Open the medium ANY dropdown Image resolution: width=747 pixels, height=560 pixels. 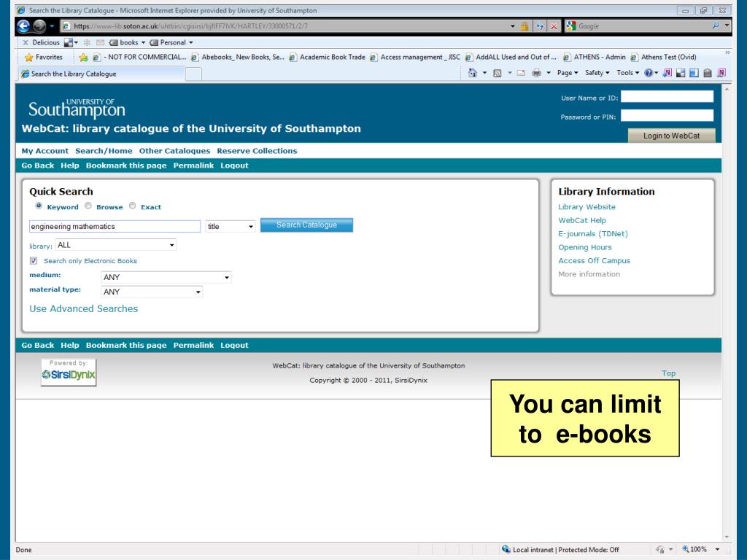[x=166, y=277]
